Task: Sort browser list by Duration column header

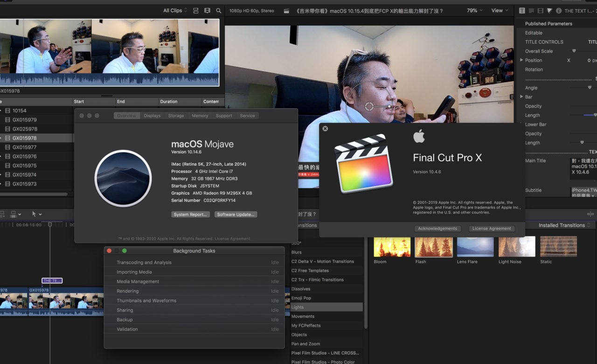Action: point(180,102)
